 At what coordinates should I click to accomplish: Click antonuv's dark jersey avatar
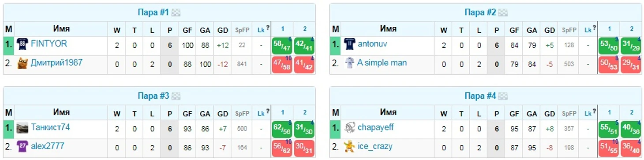click(x=349, y=45)
